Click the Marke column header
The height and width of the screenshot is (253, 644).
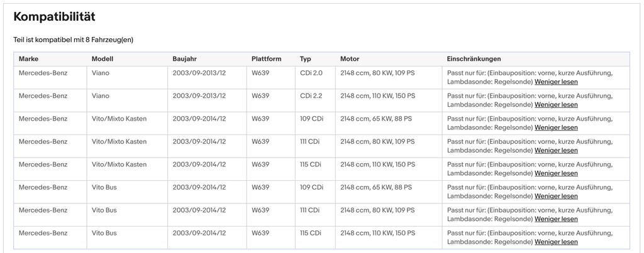coord(28,59)
